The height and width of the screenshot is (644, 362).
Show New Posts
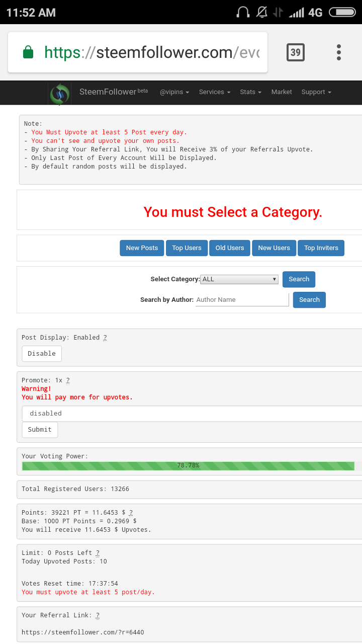tap(142, 248)
